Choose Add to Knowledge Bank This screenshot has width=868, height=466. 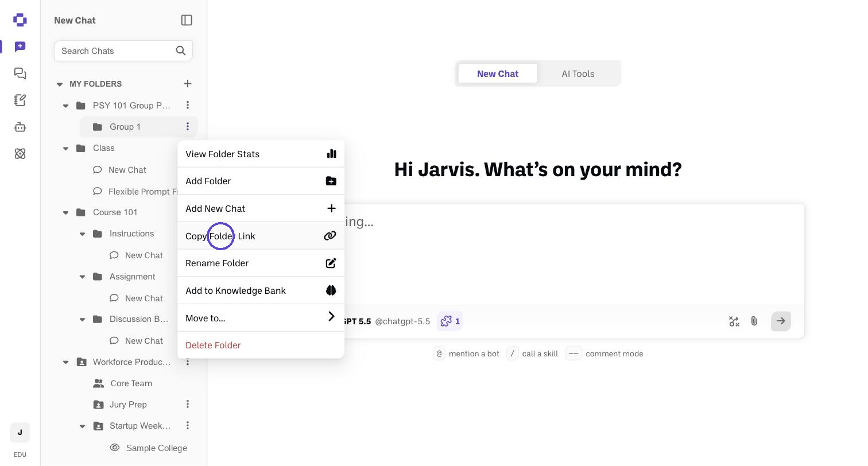tap(261, 290)
